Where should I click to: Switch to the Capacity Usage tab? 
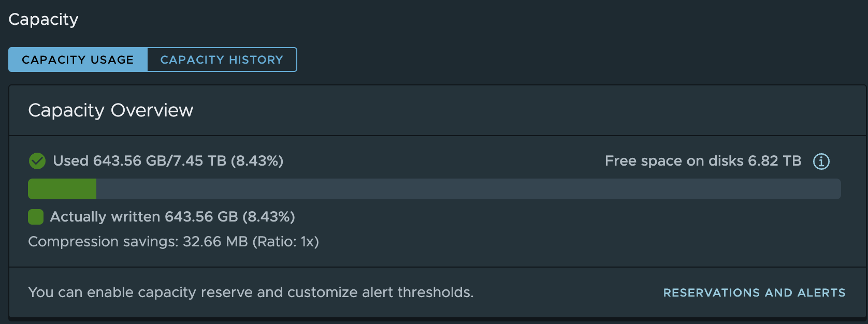pos(78,60)
